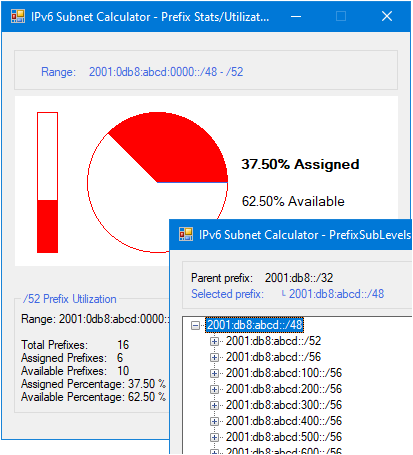Minimize the Prefix Stats window
Image resolution: width=413 pixels, height=455 pixels.
coord(296,16)
